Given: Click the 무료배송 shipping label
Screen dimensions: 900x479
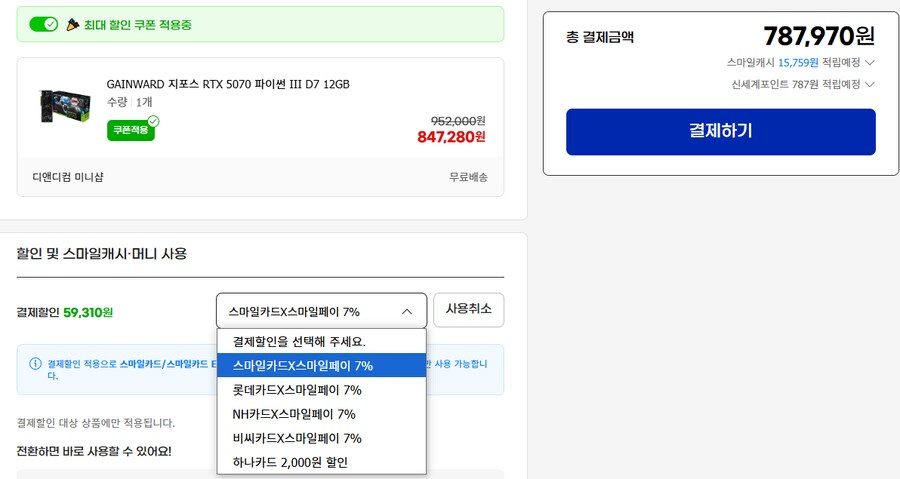Looking at the screenshot, I should (468, 177).
